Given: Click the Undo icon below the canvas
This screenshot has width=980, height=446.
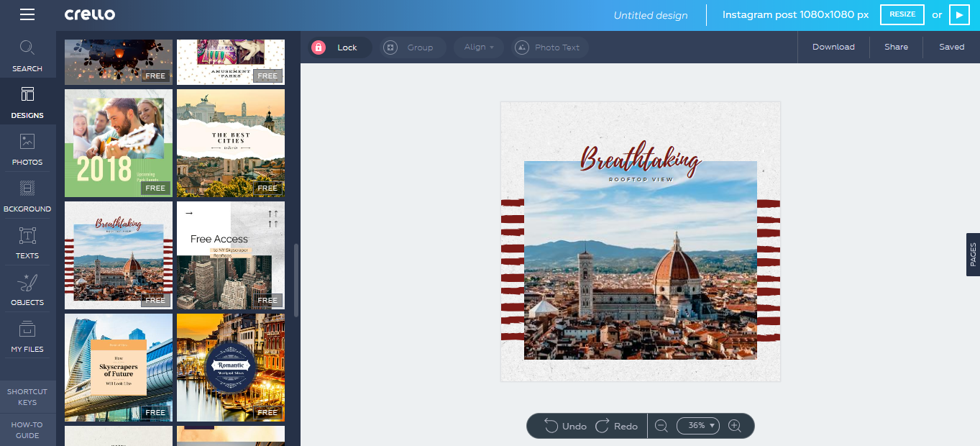Looking at the screenshot, I should point(551,425).
